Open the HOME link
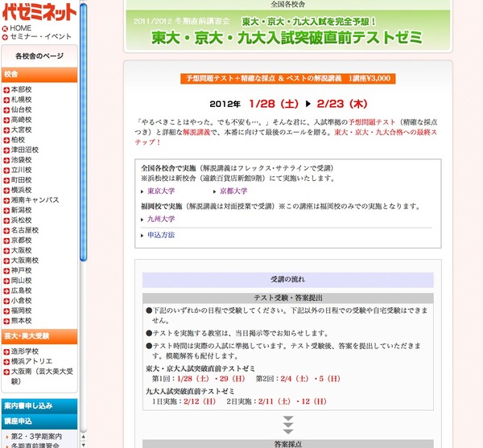 [x=21, y=28]
